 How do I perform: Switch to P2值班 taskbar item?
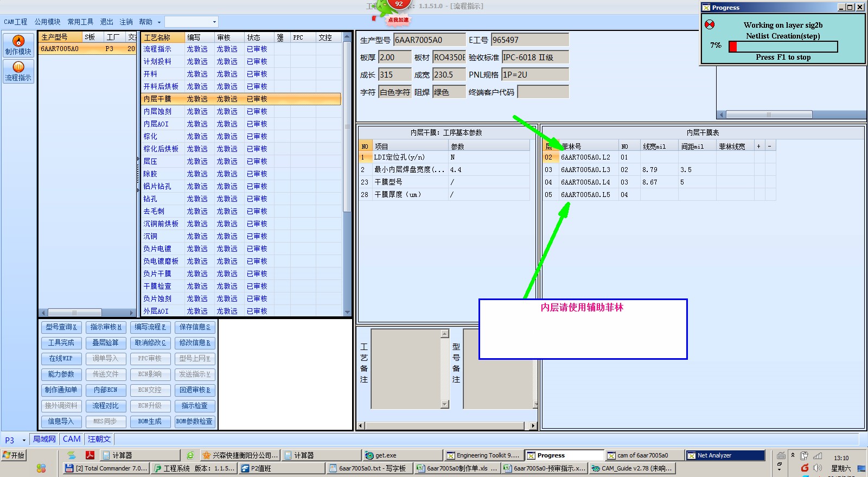pos(282,468)
